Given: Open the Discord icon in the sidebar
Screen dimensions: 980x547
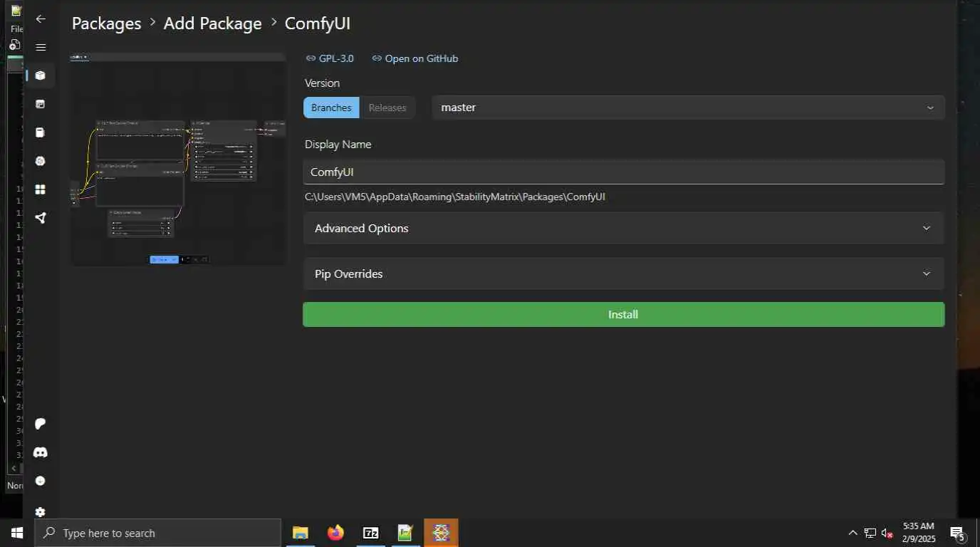Looking at the screenshot, I should pos(41,452).
